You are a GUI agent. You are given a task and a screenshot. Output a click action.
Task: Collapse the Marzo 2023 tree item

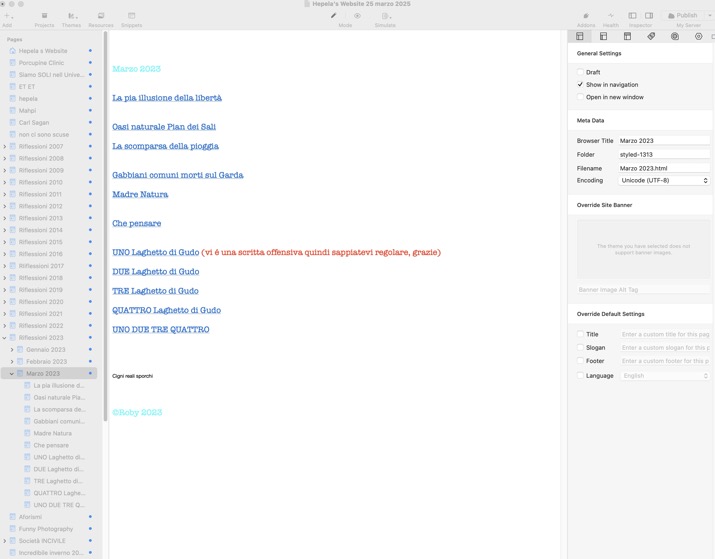[12, 374]
